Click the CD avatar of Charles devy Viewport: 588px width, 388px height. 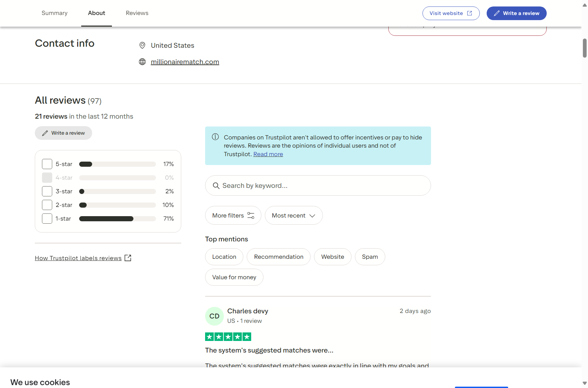click(x=214, y=316)
